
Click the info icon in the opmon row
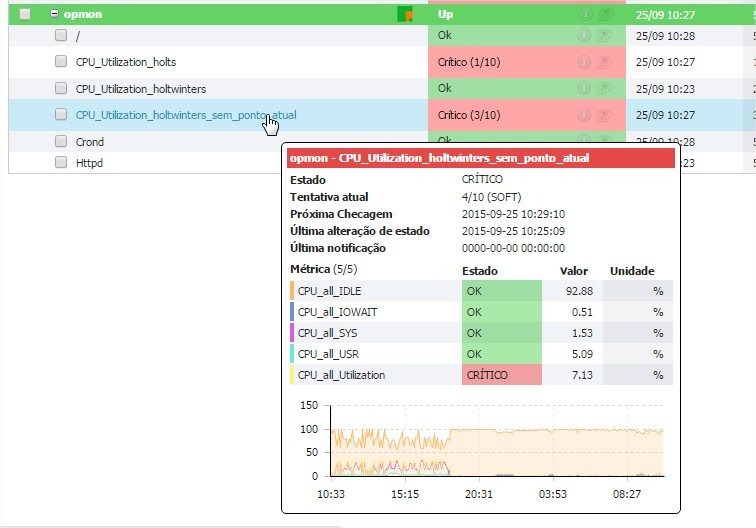(586, 15)
